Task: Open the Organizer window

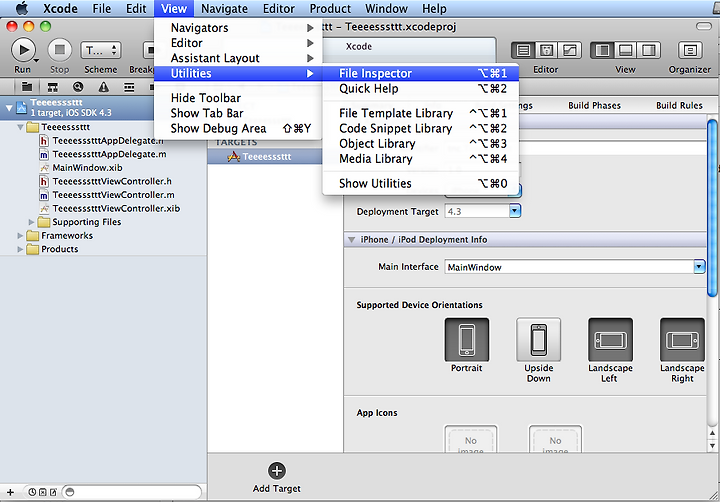Action: click(x=690, y=50)
